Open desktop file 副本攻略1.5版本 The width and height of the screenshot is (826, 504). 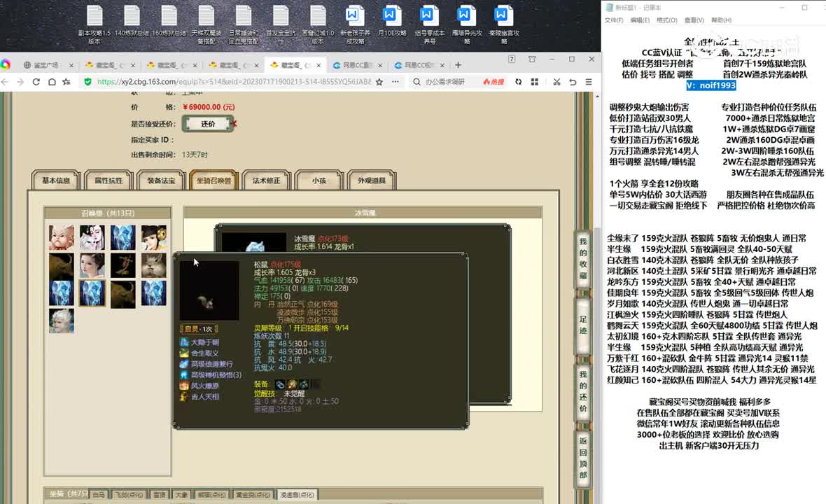tap(94, 24)
